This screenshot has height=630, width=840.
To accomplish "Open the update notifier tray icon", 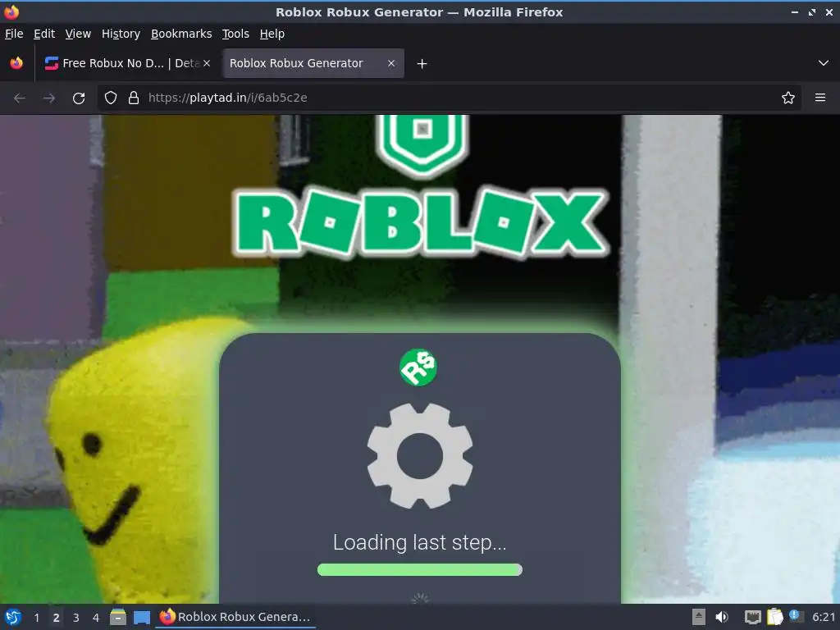I will pyautogui.click(x=795, y=616).
